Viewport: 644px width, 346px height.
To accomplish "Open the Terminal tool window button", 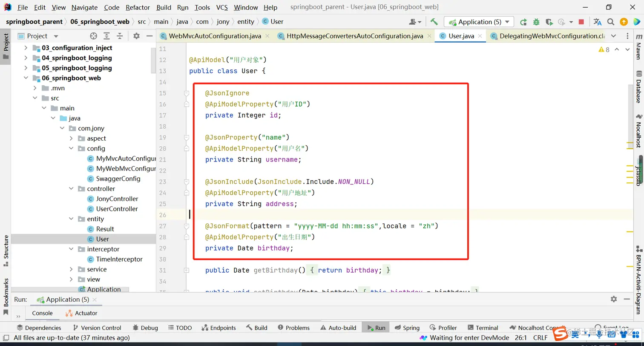I will pos(483,328).
